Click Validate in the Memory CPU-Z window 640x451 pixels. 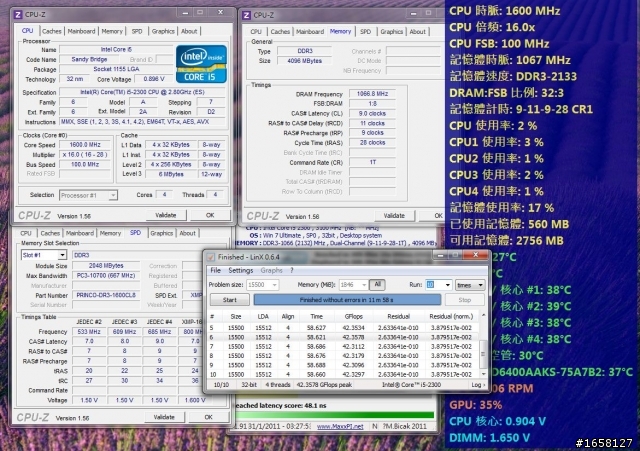coord(394,216)
